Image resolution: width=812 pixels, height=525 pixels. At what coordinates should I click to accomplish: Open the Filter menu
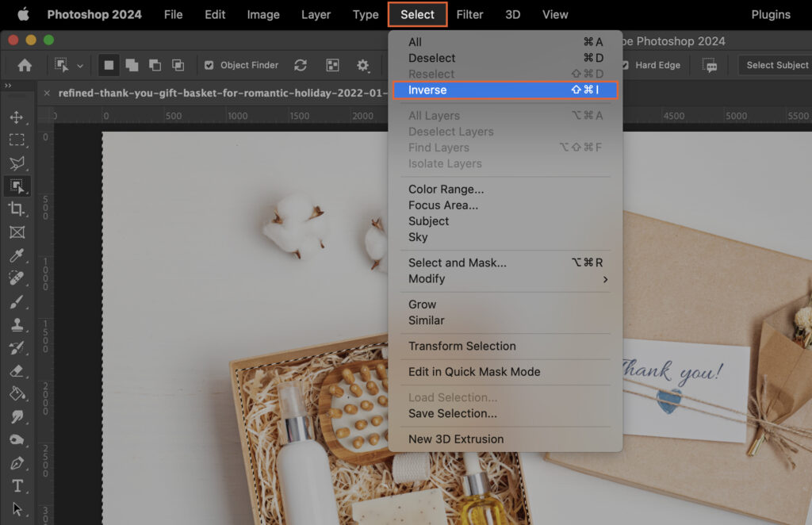[x=470, y=14]
